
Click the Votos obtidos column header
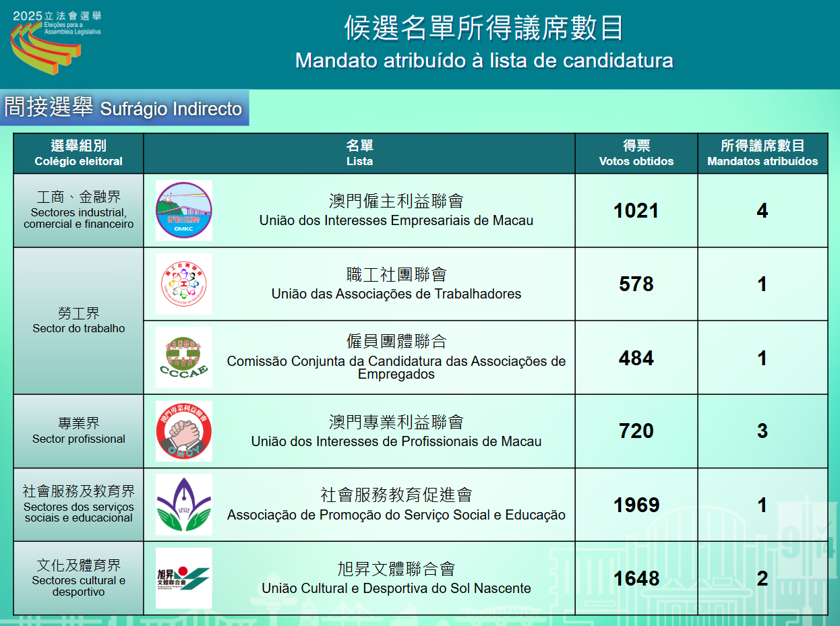[636, 153]
